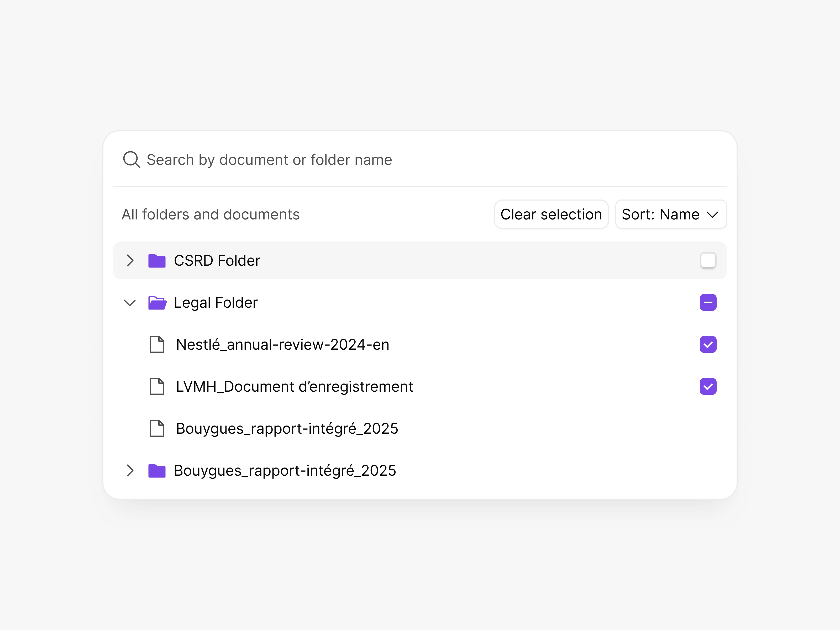The image size is (840, 630).
Task: Click the bottom Bouygues folder icon
Action: (x=157, y=470)
